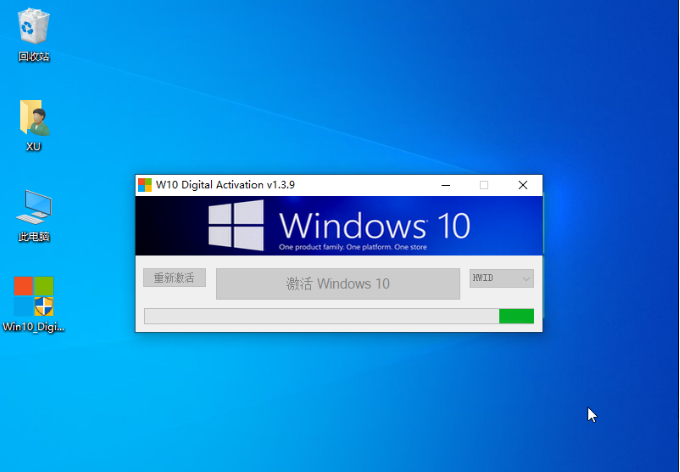Screen dimensions: 680x472
Task: Click the W10 Digital Activation title text
Action: pyautogui.click(x=225, y=185)
